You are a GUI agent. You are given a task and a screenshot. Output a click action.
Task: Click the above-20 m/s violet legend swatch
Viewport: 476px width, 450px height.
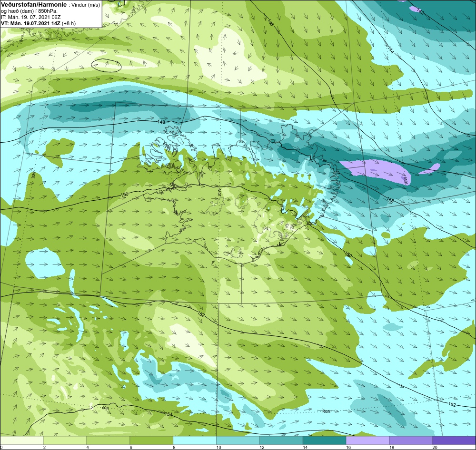tap(454, 440)
